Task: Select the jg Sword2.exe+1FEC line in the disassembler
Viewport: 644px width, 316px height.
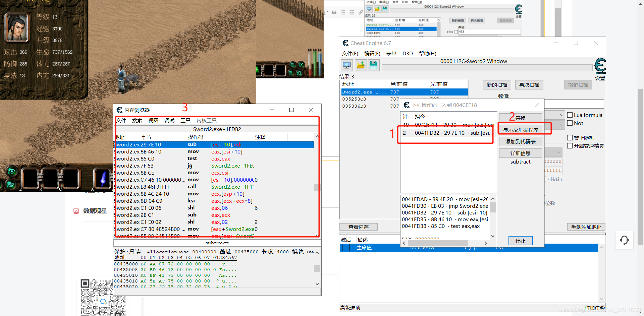Action: tap(214, 166)
